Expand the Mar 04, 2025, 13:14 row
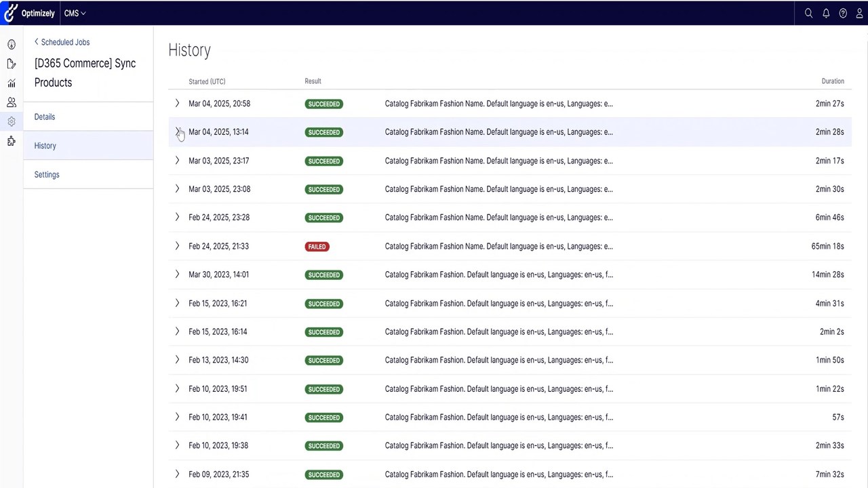Screen dimensions: 868x488 click(x=177, y=132)
